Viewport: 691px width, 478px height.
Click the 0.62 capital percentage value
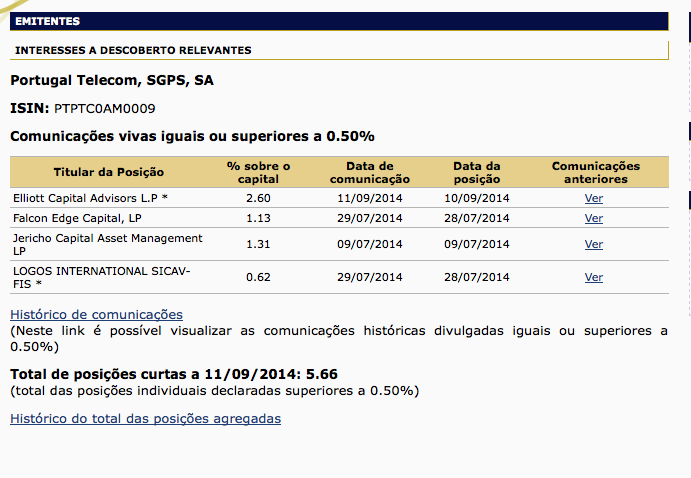pos(258,277)
